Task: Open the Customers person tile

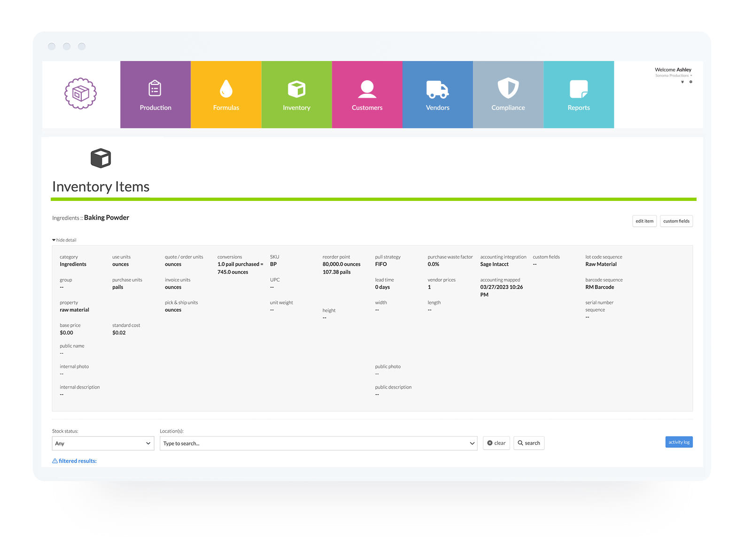Action: click(367, 95)
